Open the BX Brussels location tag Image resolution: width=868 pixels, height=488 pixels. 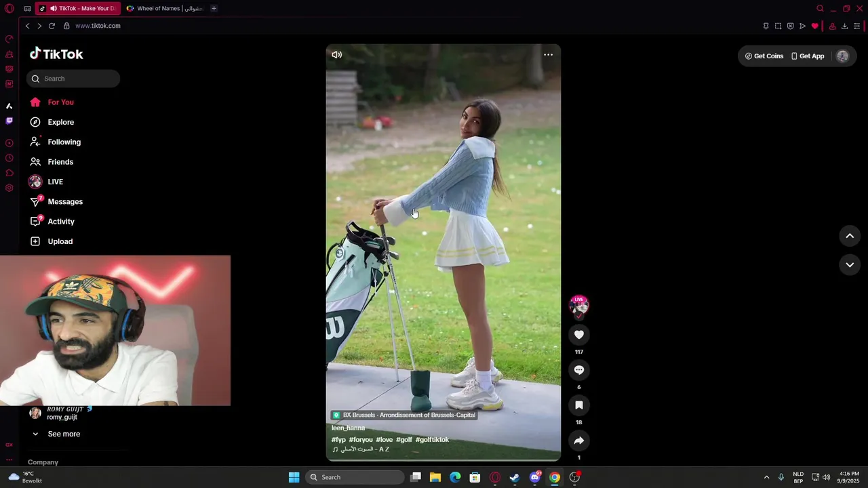(x=403, y=415)
